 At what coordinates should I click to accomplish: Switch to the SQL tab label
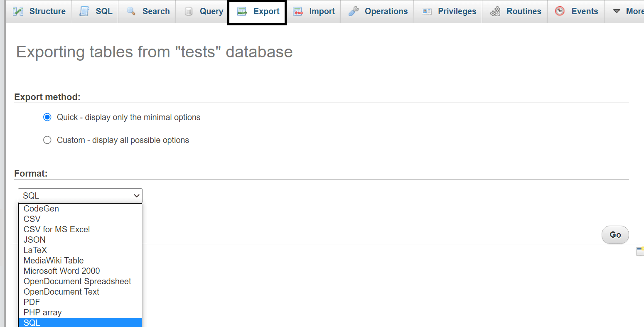coord(104,11)
